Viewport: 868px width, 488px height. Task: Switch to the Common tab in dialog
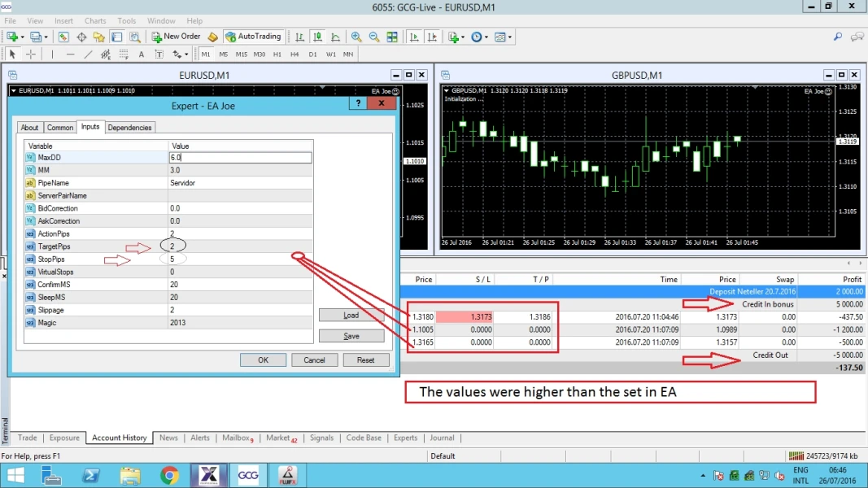point(59,128)
